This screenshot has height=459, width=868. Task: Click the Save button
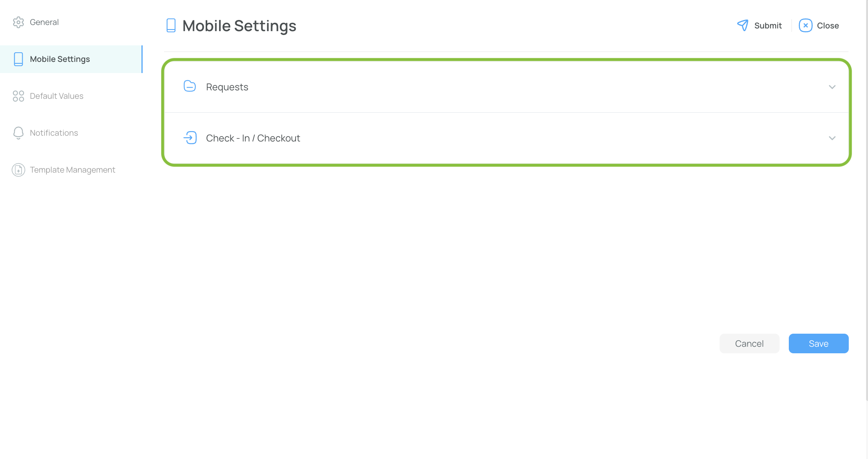818,344
